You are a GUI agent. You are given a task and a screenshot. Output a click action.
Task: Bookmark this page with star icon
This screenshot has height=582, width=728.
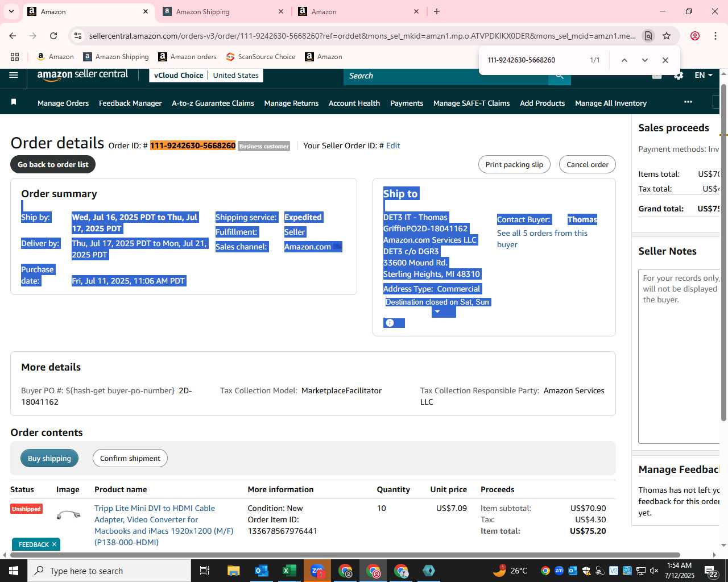pos(667,36)
